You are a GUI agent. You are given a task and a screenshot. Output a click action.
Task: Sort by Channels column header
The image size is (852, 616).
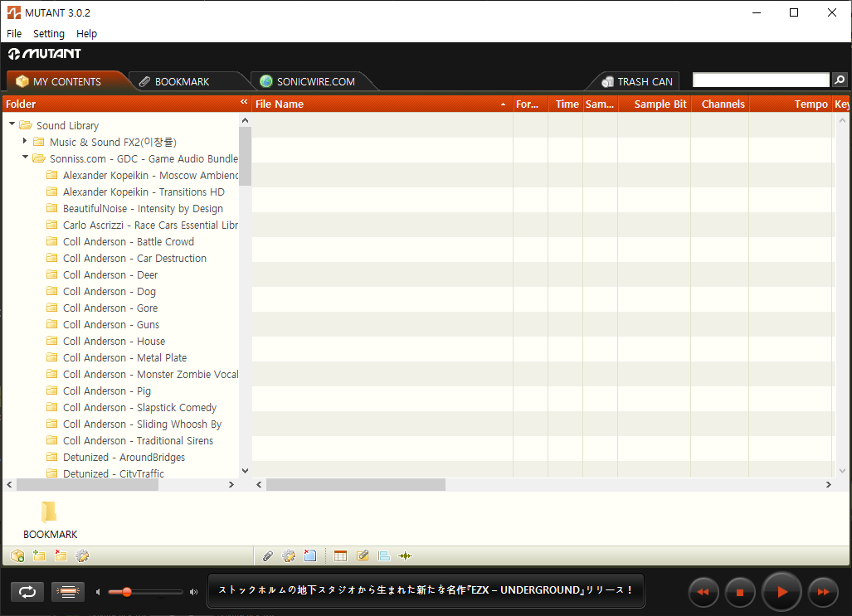[720, 104]
